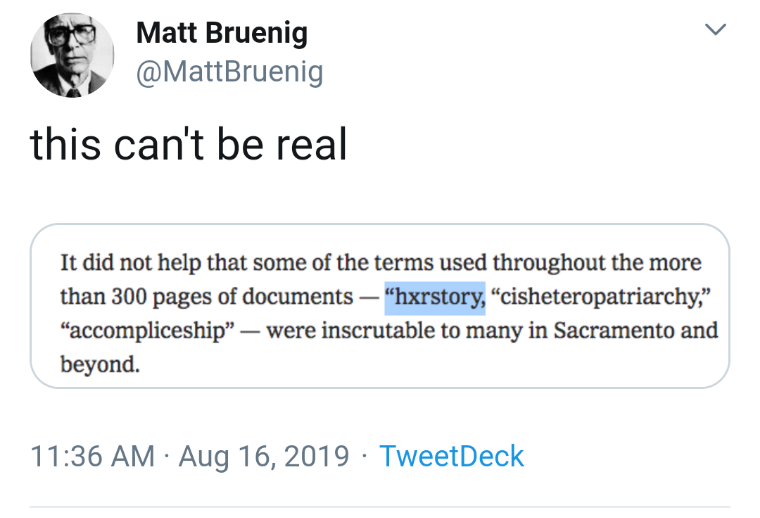Click the word "accompliceship" in the excerpt
760x518 pixels.
coord(150,330)
